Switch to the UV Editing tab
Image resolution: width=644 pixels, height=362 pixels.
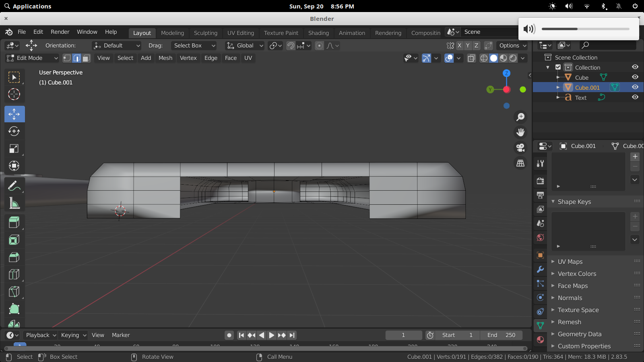coord(241,33)
